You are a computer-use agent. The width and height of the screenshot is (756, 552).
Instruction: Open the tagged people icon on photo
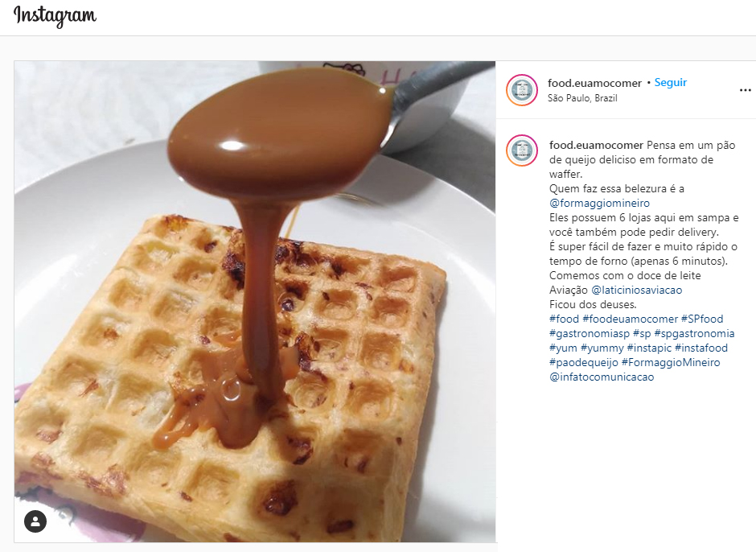tap(35, 521)
